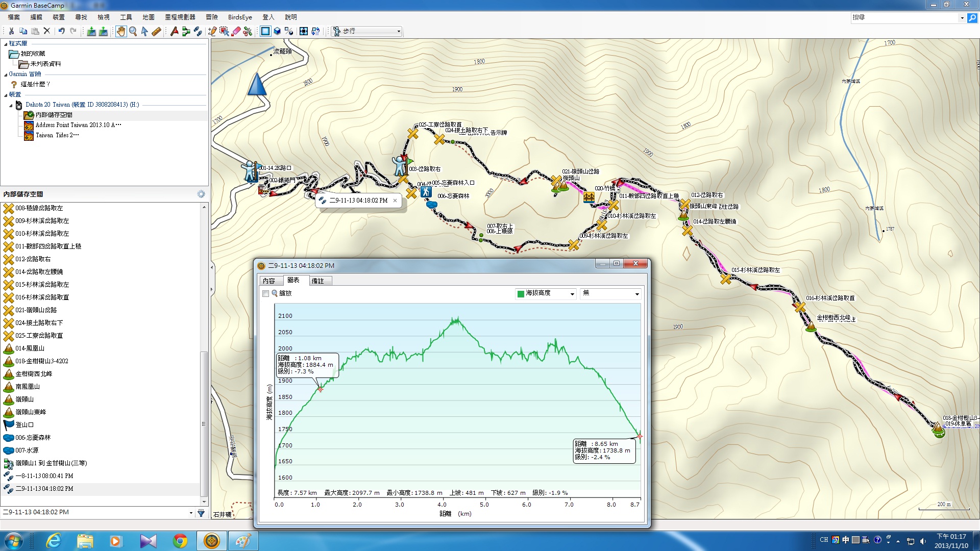Image resolution: width=980 pixels, height=551 pixels.
Task: Select route 嶺頭山1 到 金甘樹山(三等)
Action: click(51, 463)
